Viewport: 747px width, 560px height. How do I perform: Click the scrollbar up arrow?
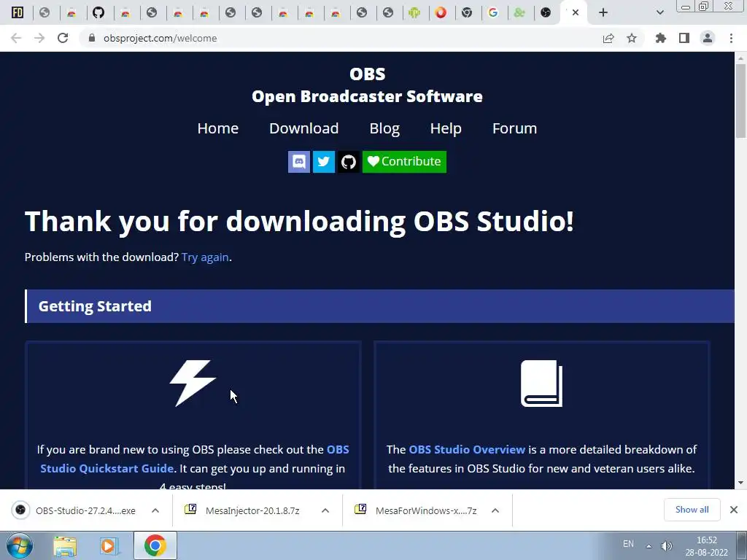pyautogui.click(x=740, y=58)
